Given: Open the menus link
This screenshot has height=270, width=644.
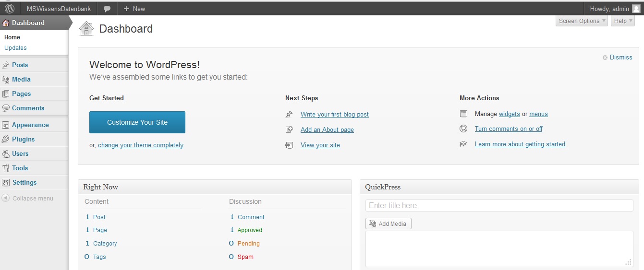Looking at the screenshot, I should click(x=538, y=114).
